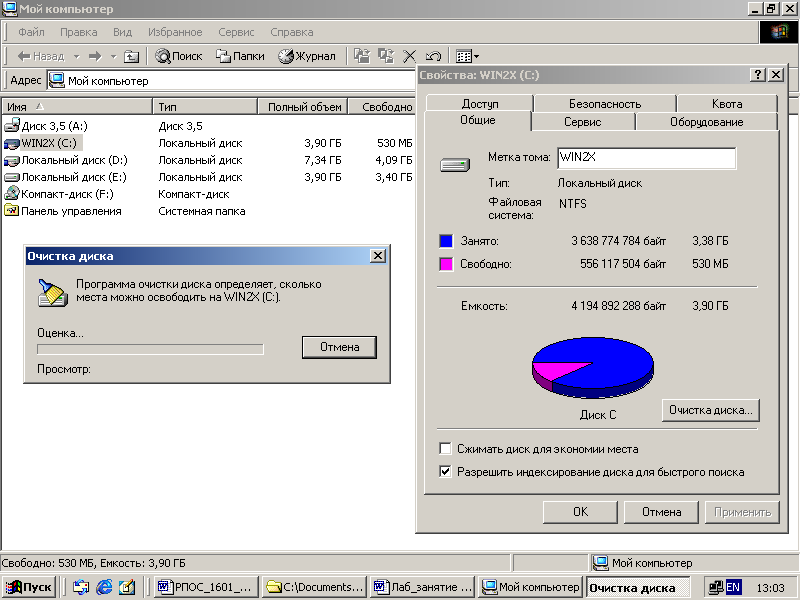Click the address bar Мой компьютер field

[231, 81]
